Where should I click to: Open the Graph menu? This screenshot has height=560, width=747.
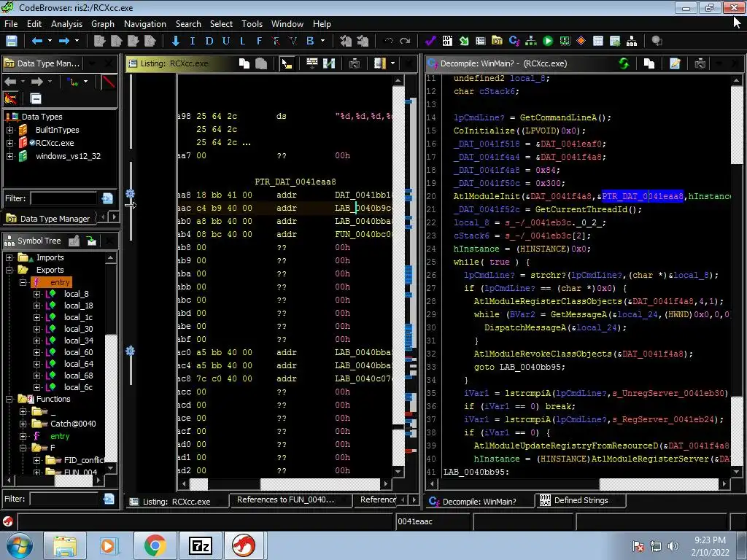point(103,24)
